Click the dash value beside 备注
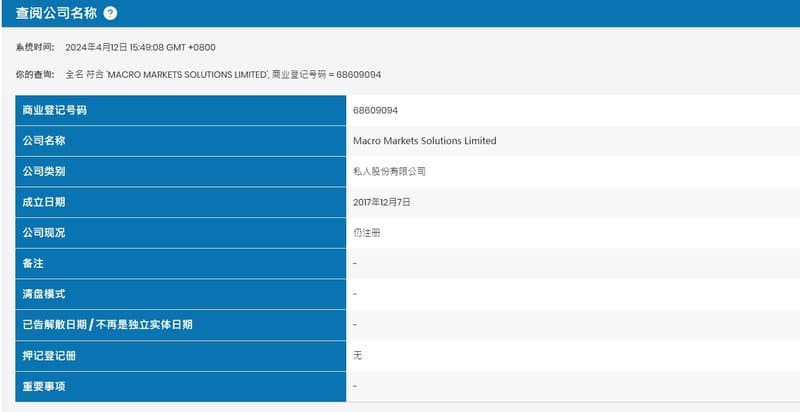The height and width of the screenshot is (412, 800). (355, 263)
